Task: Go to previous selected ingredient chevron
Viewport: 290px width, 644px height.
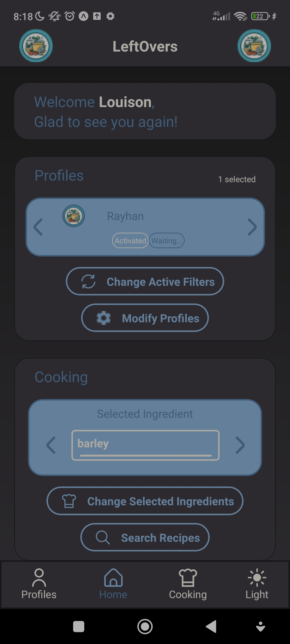Action: 51,445
